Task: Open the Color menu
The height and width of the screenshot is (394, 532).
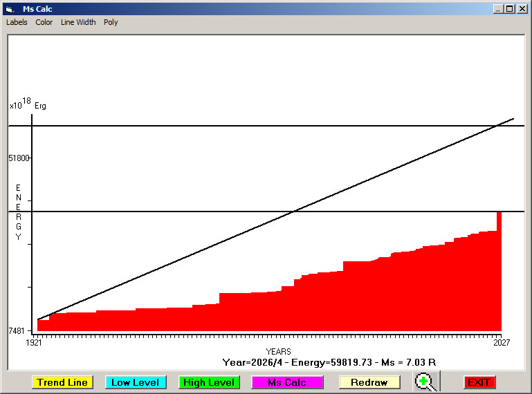Action: pos(44,22)
